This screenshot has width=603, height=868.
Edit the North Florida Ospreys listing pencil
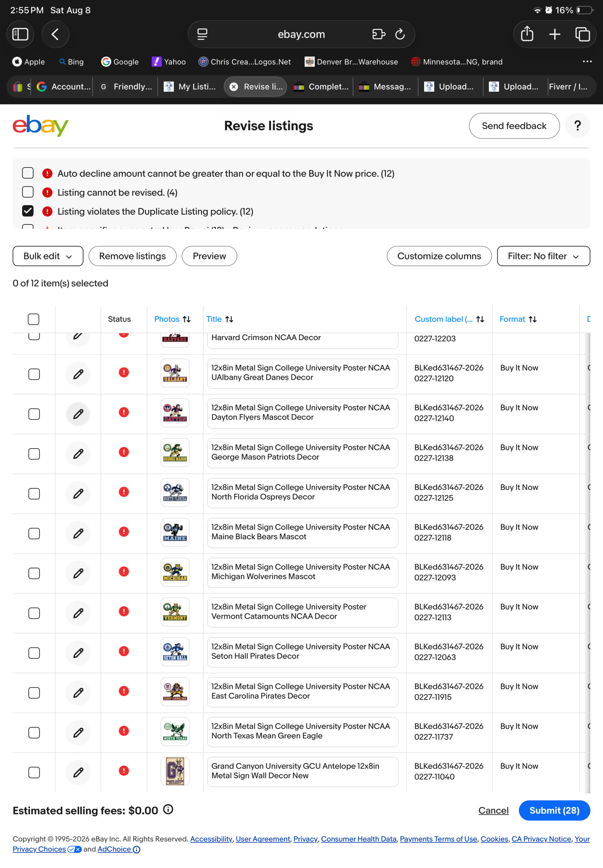pyautogui.click(x=78, y=494)
